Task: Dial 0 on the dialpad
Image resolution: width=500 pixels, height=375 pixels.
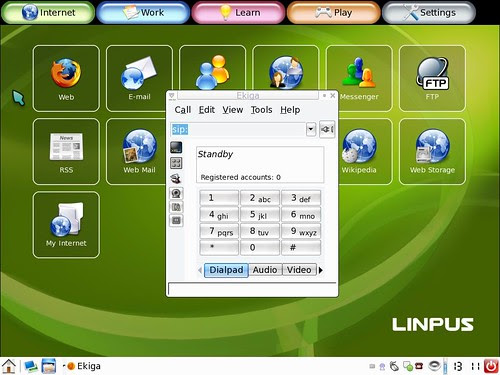Action: click(x=260, y=248)
